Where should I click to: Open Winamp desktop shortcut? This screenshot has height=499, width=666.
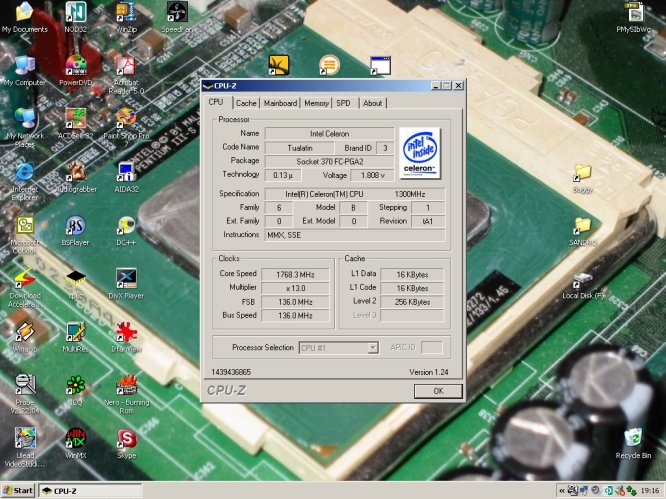tap(25, 337)
